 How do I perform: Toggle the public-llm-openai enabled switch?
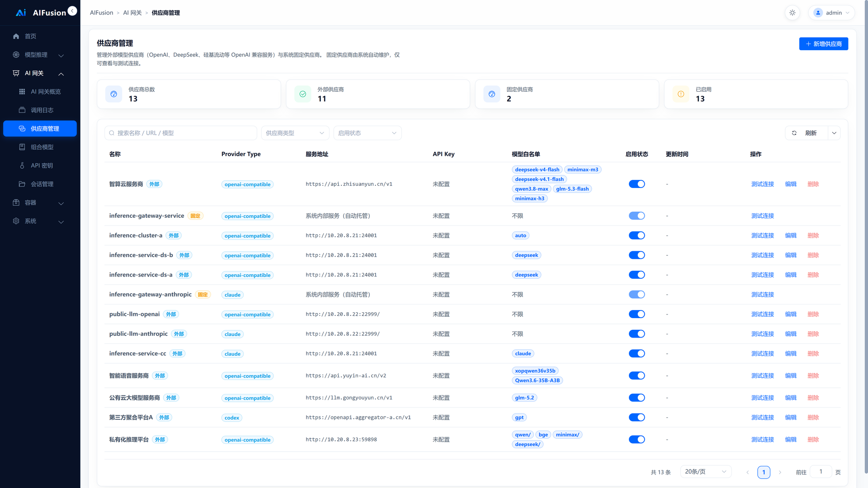[637, 314]
